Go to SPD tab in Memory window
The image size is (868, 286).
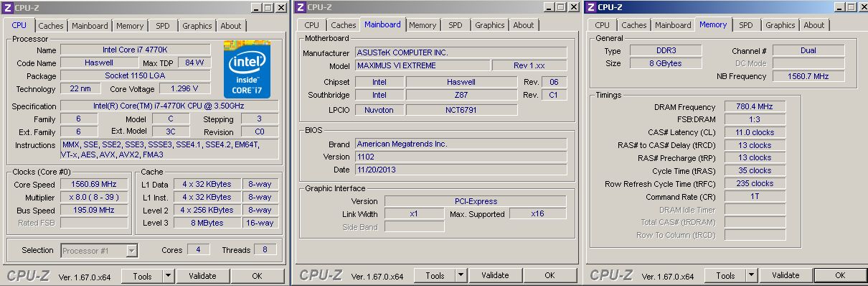coord(746,25)
